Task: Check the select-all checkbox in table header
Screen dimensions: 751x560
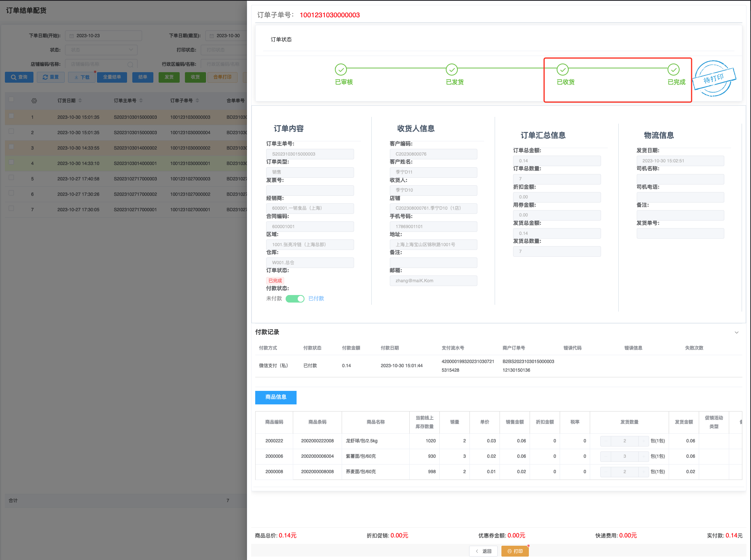Action: click(11, 100)
